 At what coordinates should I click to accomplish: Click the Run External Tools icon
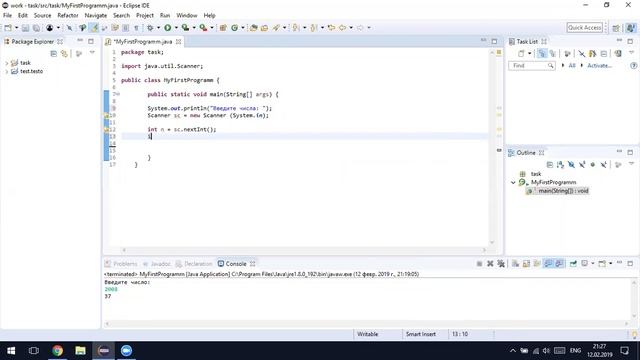tap(203, 28)
